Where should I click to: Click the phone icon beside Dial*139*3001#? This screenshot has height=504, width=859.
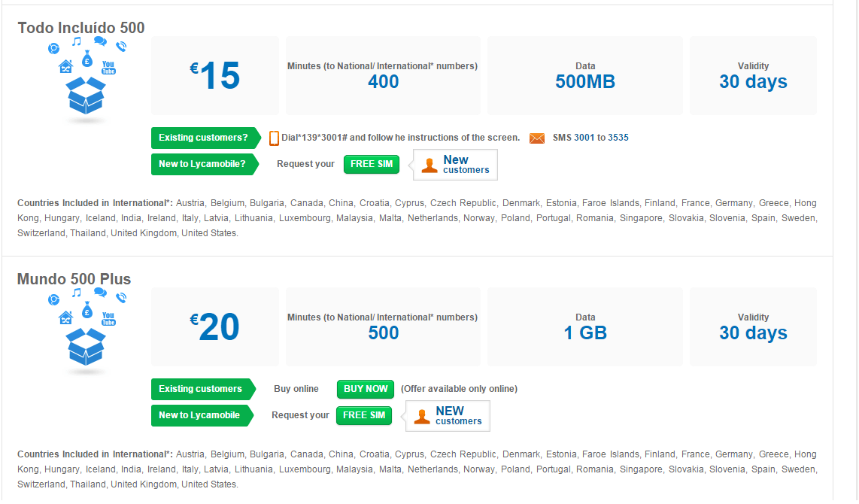274,138
